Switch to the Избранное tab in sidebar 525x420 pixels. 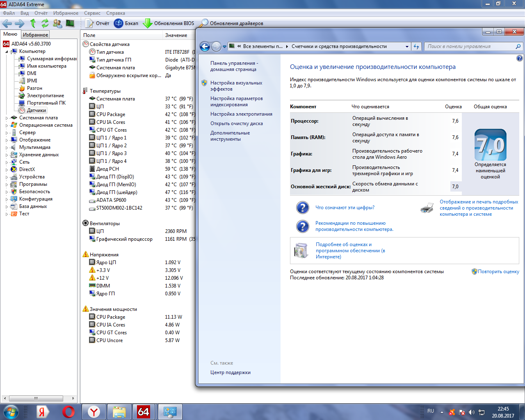point(36,35)
